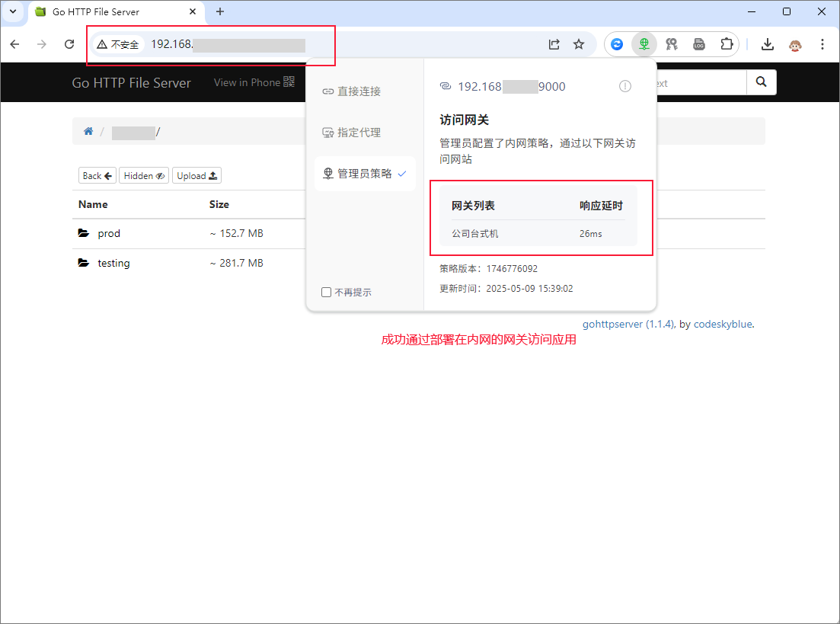Open the blue sync extension icon
Screen dimensions: 840x624
[617, 44]
